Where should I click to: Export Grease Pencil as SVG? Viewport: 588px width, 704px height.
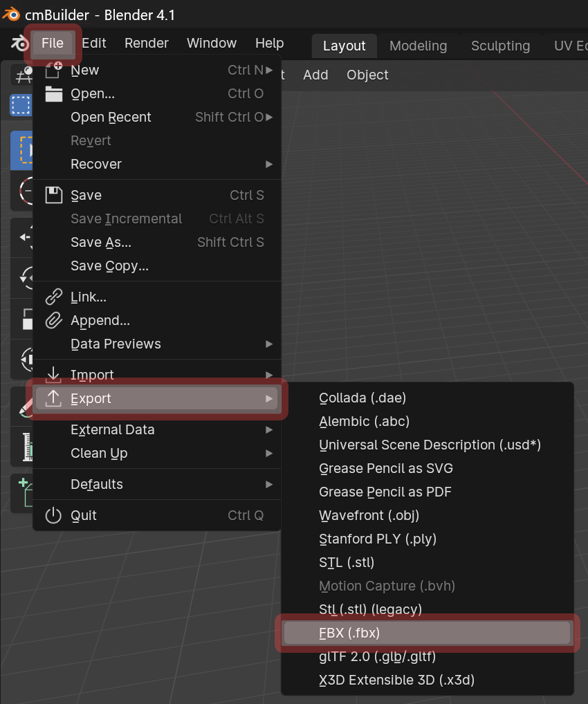click(x=428, y=469)
